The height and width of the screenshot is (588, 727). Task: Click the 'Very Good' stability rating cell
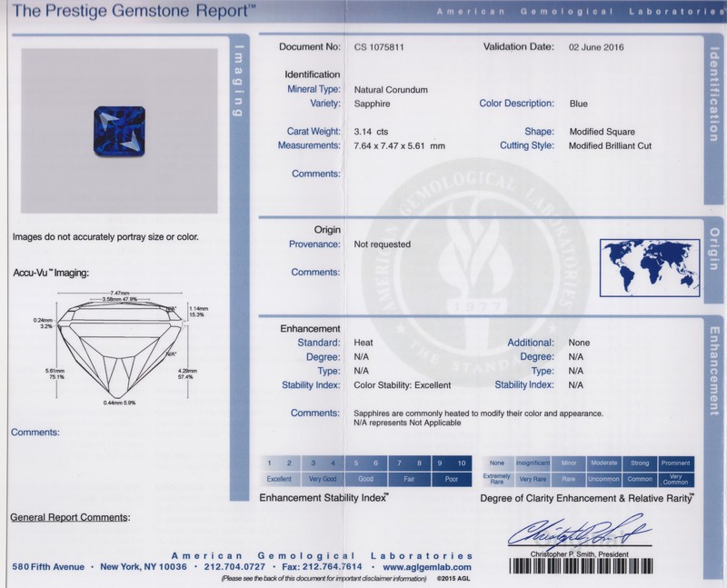pos(322,477)
